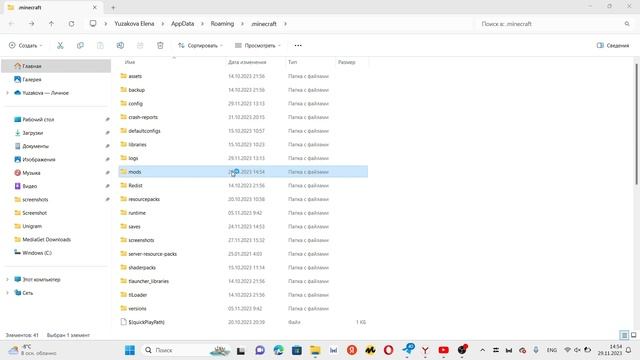Expand the Yuzakova — Личное tree node
This screenshot has height=360, width=640.
(7, 93)
